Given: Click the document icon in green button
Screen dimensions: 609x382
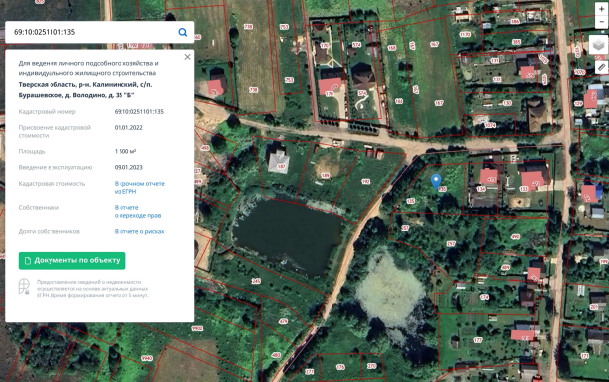Looking at the screenshot, I should (x=28, y=260).
